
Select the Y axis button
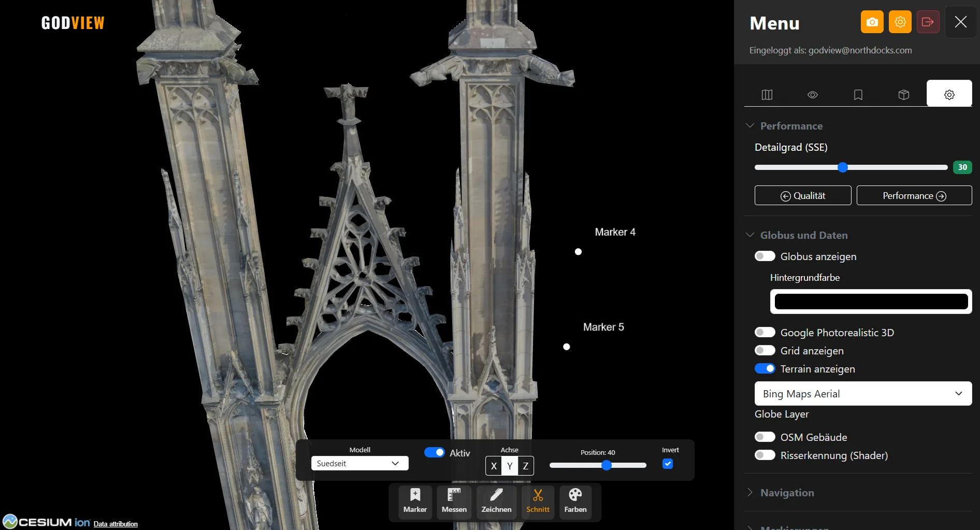pos(509,466)
